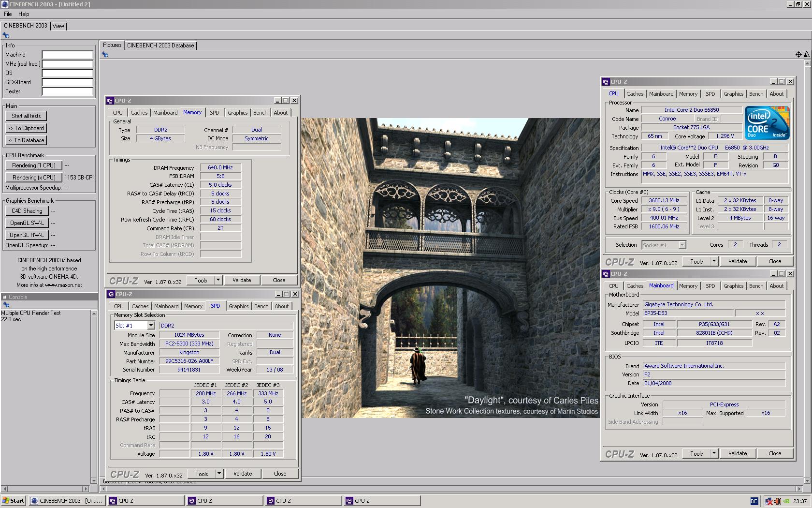Open the Help menu
Viewport: 812px width, 508px height.
24,14
